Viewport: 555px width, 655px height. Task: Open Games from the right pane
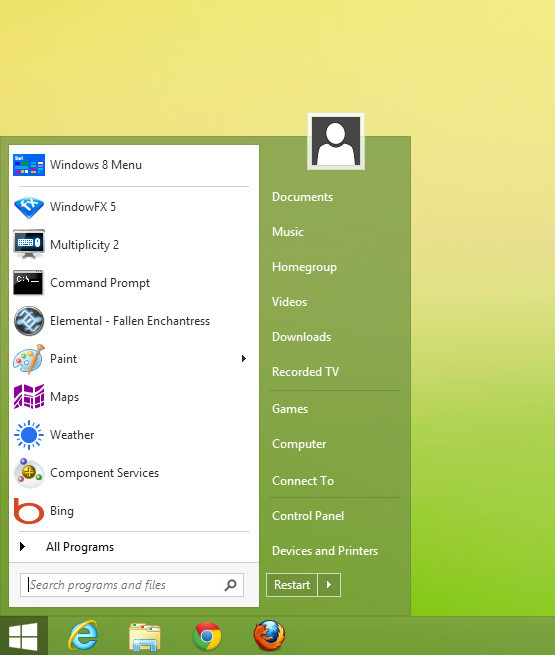[290, 409]
